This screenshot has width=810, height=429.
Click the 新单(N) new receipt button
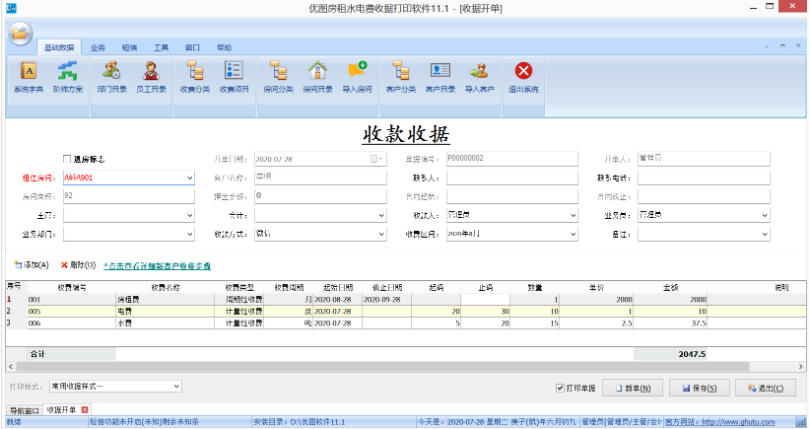coord(633,388)
